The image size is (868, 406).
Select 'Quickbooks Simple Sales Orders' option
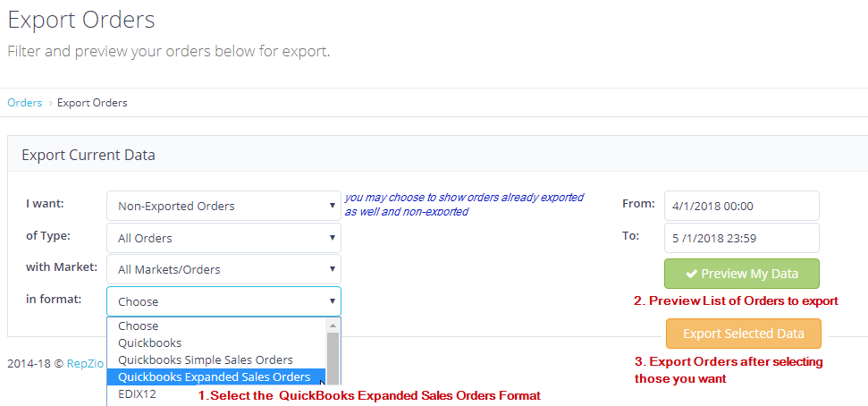216,360
